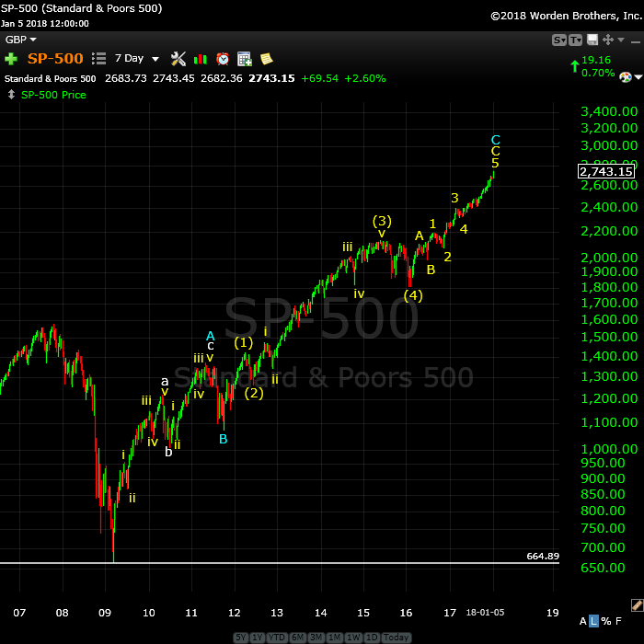Zoom chart to 5Y range
This screenshot has height=644, width=644.
241,638
